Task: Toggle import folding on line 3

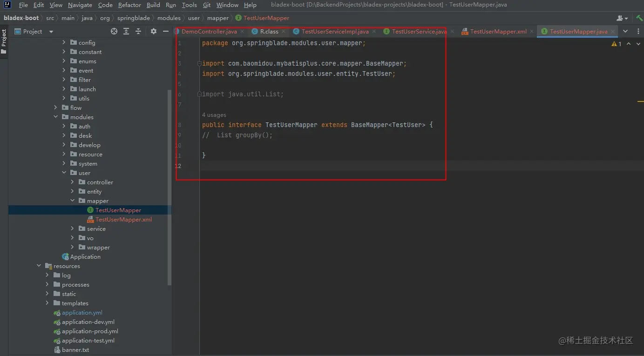Action: coord(199,63)
